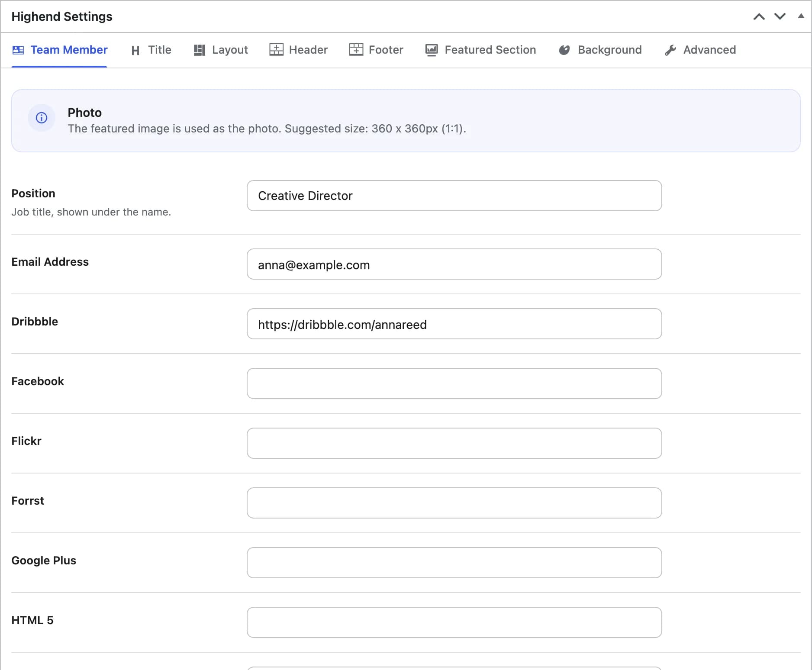This screenshot has height=670, width=812.
Task: Click the empty Forrst field
Action: tap(454, 503)
